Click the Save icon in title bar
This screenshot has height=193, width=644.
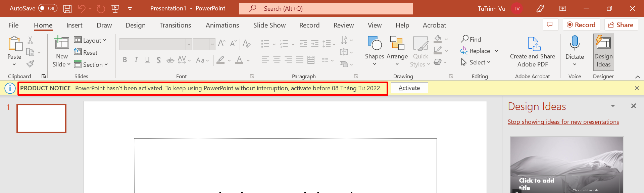(x=67, y=9)
